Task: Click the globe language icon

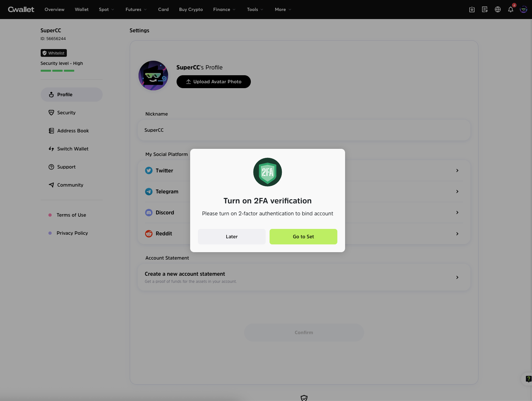Action: point(497,9)
